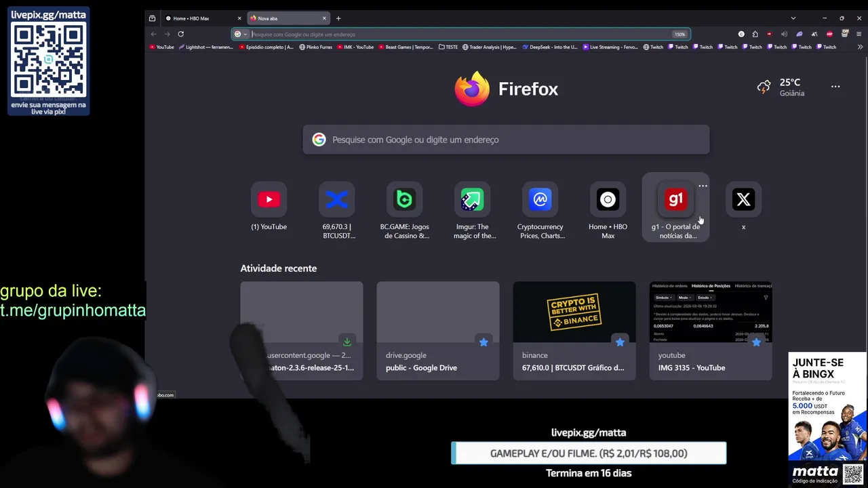
Task: Focus the address bar input field
Action: click(460, 34)
